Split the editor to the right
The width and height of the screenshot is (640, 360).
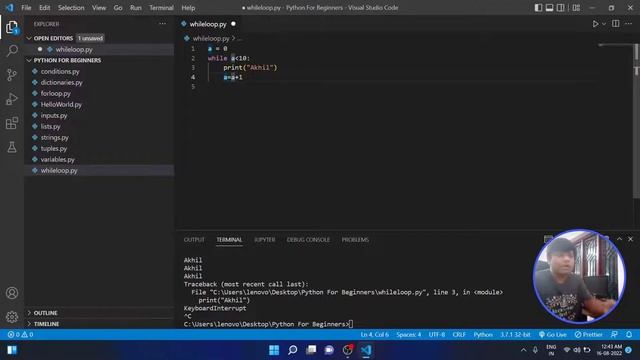pos(616,24)
